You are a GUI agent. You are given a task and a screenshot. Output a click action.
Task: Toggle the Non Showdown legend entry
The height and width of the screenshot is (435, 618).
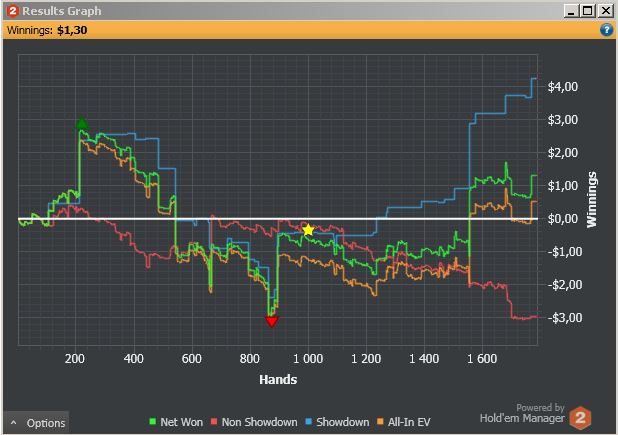tap(254, 422)
